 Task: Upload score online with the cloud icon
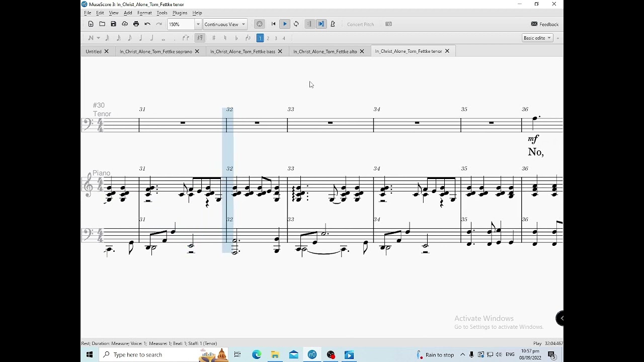pyautogui.click(x=125, y=24)
